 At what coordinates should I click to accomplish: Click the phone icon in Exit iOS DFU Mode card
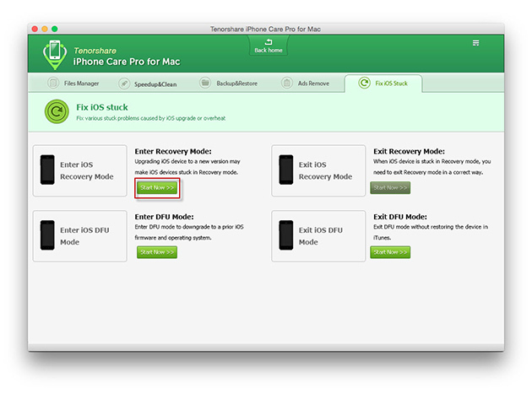tap(286, 235)
